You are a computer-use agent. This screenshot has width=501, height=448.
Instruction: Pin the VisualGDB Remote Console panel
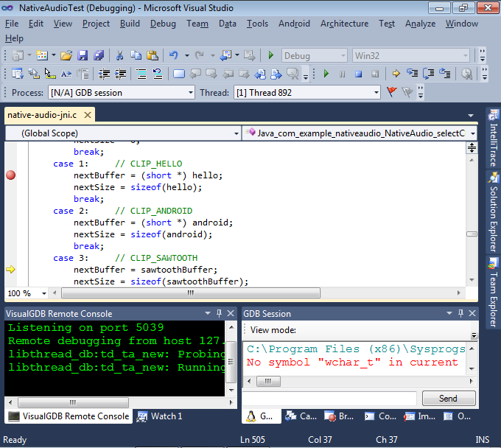[x=220, y=313]
